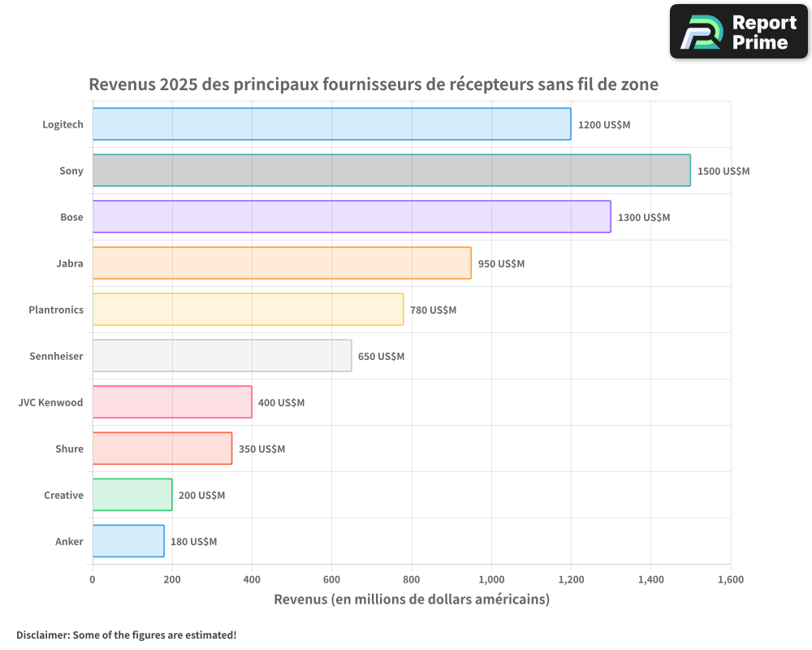Click the Sony revenue bar
812x650 pixels.
coord(391,171)
